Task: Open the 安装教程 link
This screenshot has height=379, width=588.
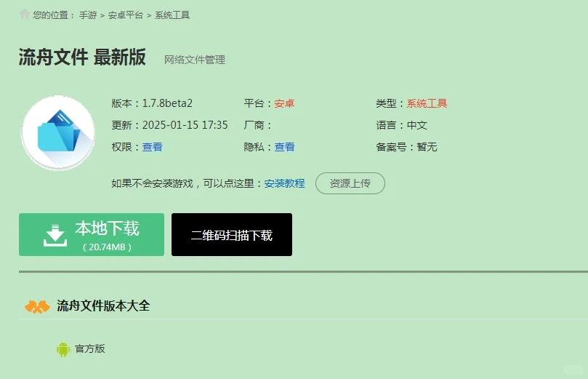Action: (x=285, y=183)
